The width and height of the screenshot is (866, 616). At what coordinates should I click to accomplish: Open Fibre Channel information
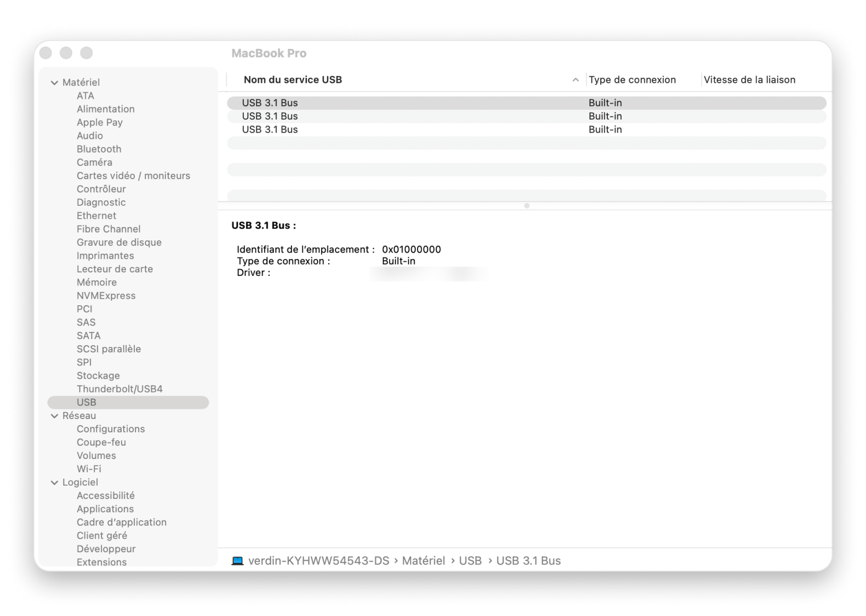pyautogui.click(x=108, y=229)
